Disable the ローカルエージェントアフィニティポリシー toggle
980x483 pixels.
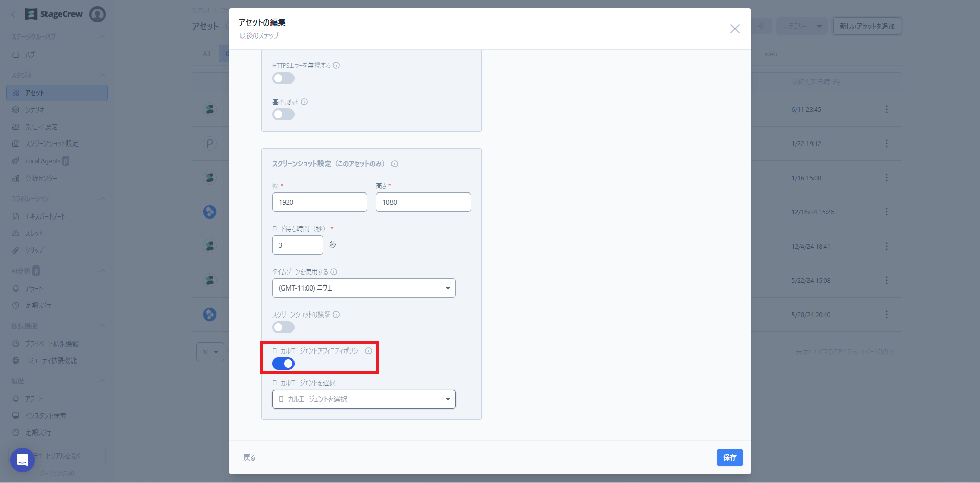[283, 364]
